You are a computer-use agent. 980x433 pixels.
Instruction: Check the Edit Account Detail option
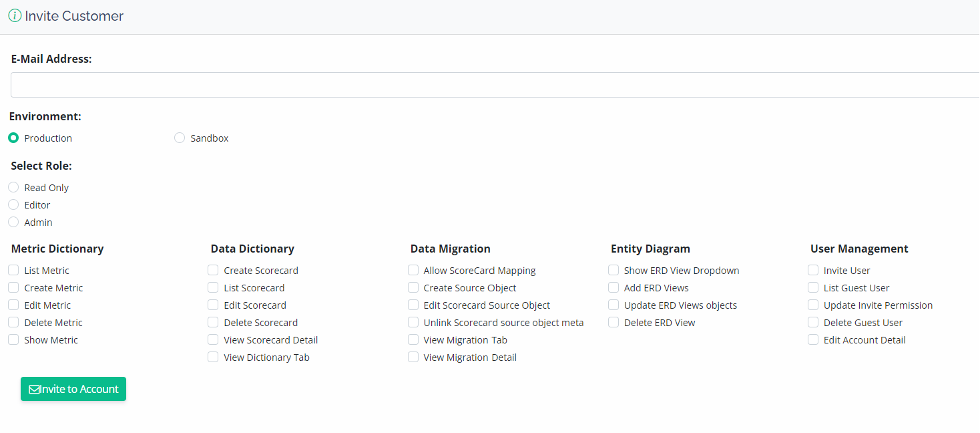(812, 339)
